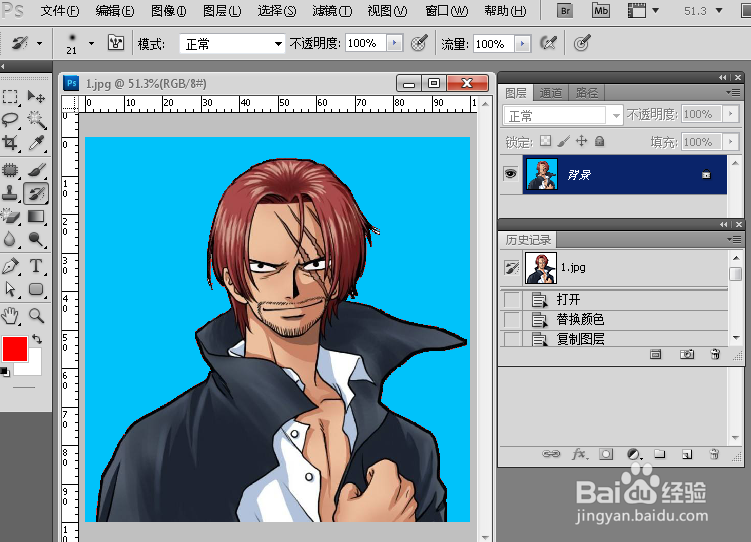Toggle the brush panel icon
Viewport: 751px width, 542px height.
point(115,43)
